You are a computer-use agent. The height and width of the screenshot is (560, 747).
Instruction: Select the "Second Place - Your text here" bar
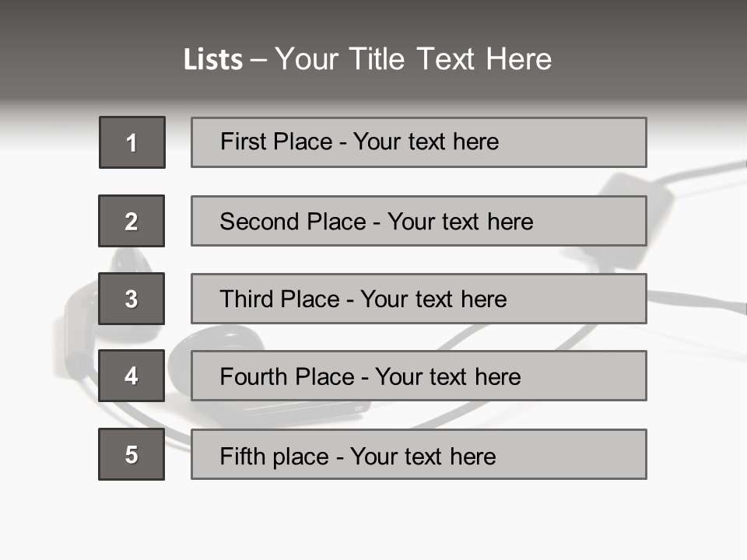[x=419, y=221]
